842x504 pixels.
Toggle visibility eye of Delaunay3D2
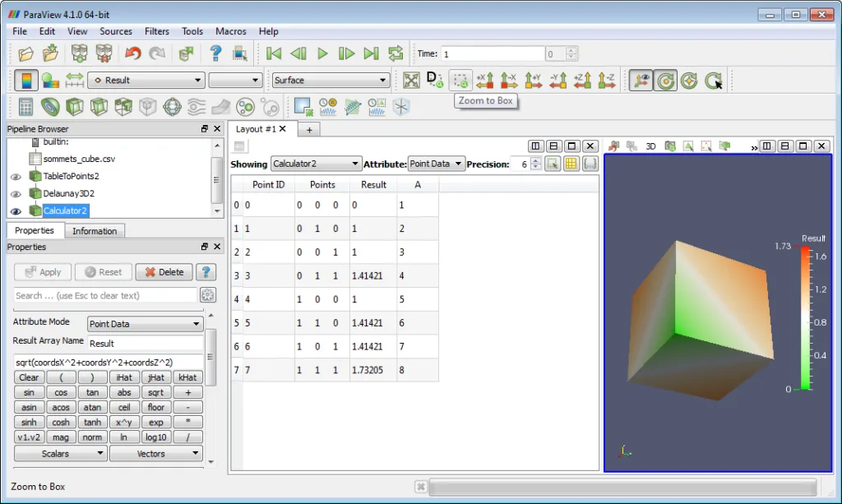click(x=16, y=194)
